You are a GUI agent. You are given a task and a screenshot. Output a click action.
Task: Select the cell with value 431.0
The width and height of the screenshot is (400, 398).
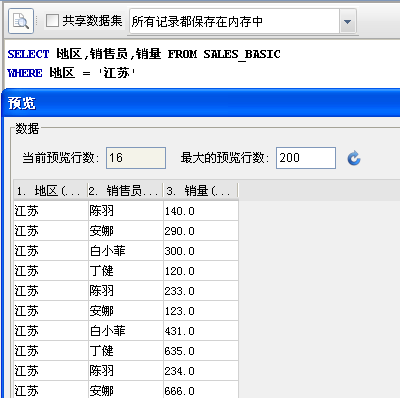point(201,331)
